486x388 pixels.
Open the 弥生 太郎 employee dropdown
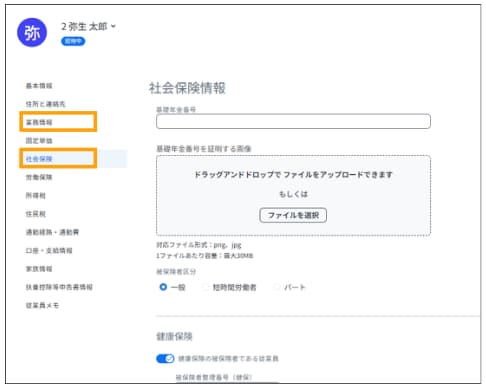[88, 26]
